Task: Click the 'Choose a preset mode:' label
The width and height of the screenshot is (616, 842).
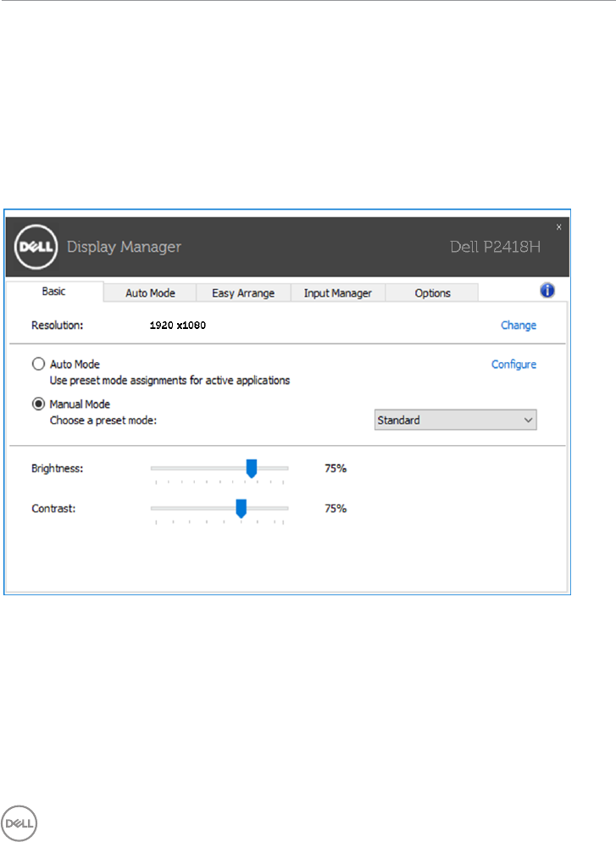Action: click(103, 421)
